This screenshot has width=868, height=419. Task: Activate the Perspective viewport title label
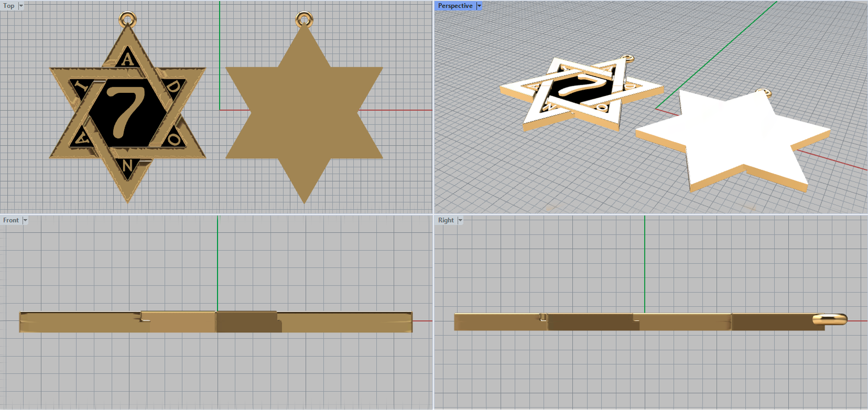pos(455,6)
